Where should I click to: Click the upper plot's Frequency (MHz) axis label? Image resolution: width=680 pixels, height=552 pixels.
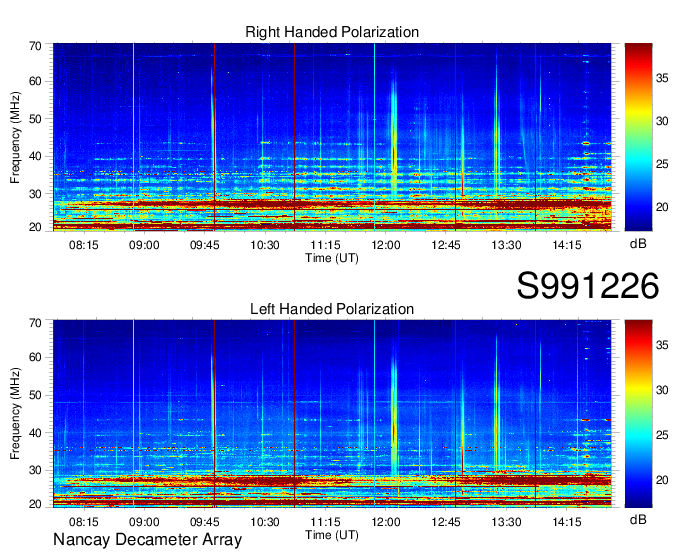point(15,137)
